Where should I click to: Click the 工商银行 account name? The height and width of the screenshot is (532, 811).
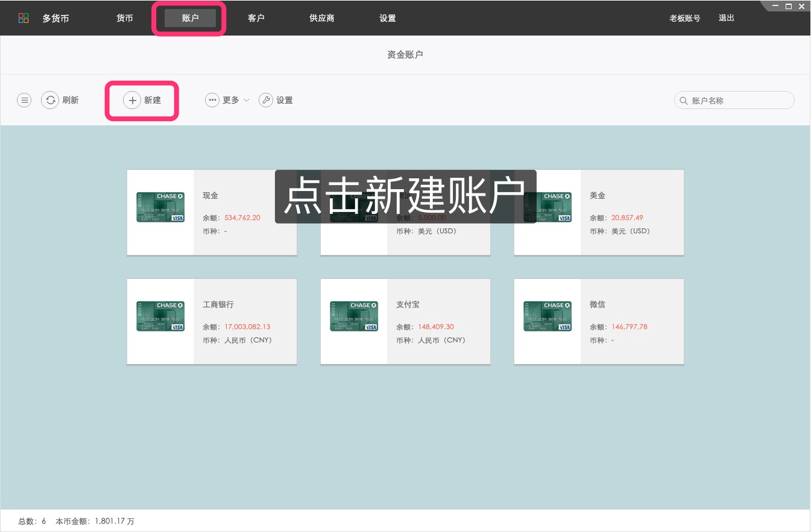tap(218, 305)
